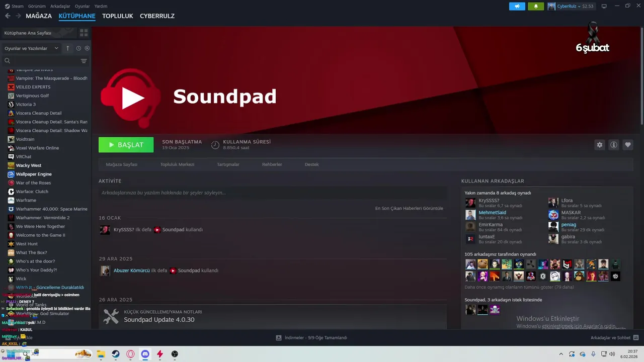Open the TOPLULUK tab
The width and height of the screenshot is (644, 362).
point(118,16)
